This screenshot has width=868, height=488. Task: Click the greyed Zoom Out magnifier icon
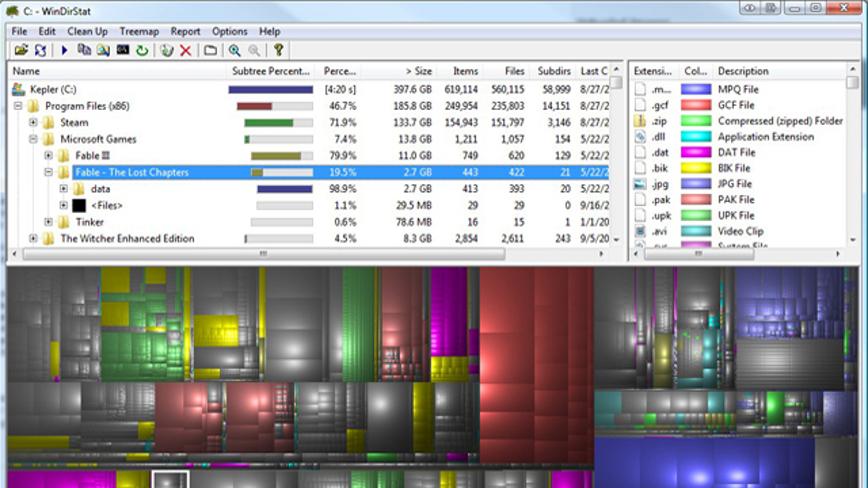[254, 50]
